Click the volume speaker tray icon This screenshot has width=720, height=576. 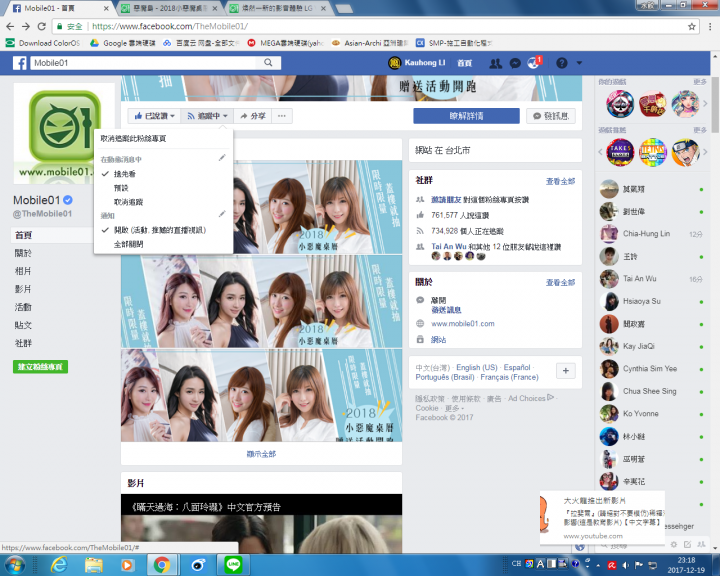[625, 565]
